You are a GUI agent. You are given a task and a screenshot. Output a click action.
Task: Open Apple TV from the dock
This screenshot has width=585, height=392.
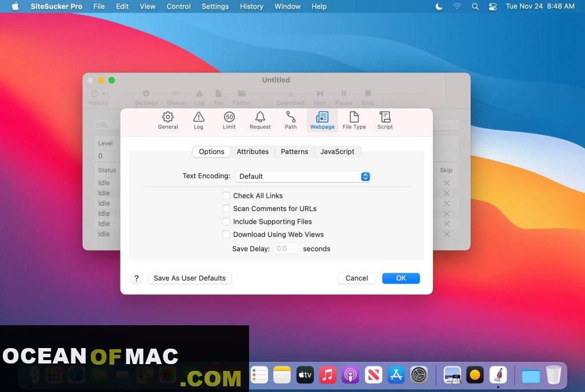[305, 375]
